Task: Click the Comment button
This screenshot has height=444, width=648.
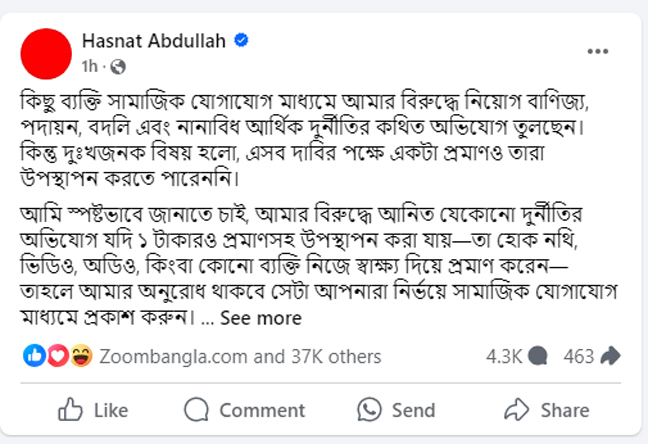Action: [244, 410]
